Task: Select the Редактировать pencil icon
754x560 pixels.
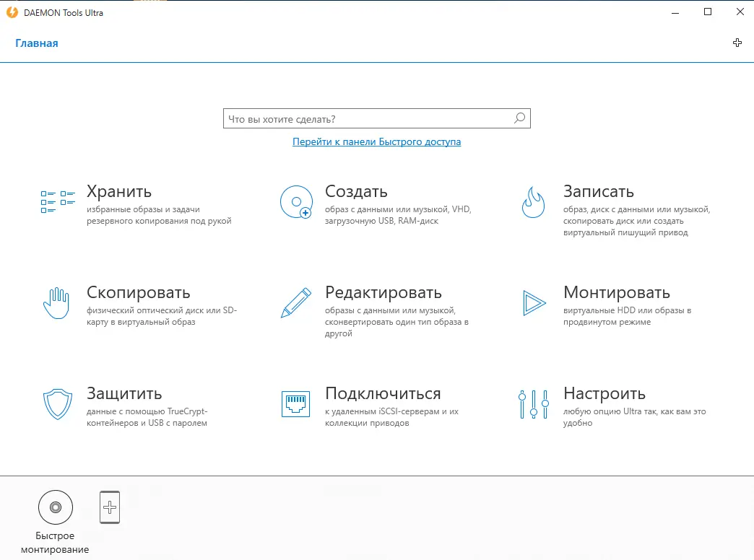Action: [295, 302]
